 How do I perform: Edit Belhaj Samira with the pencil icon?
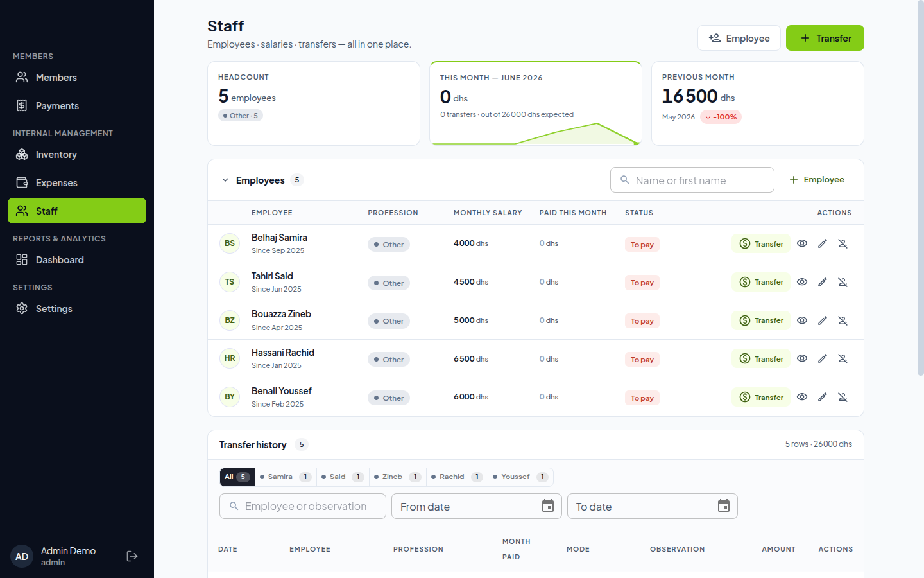823,243
